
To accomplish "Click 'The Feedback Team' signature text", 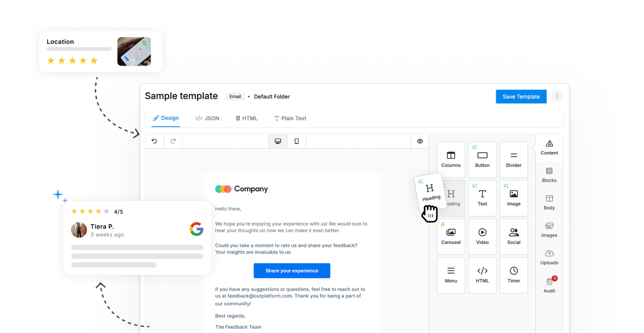I will tap(238, 327).
